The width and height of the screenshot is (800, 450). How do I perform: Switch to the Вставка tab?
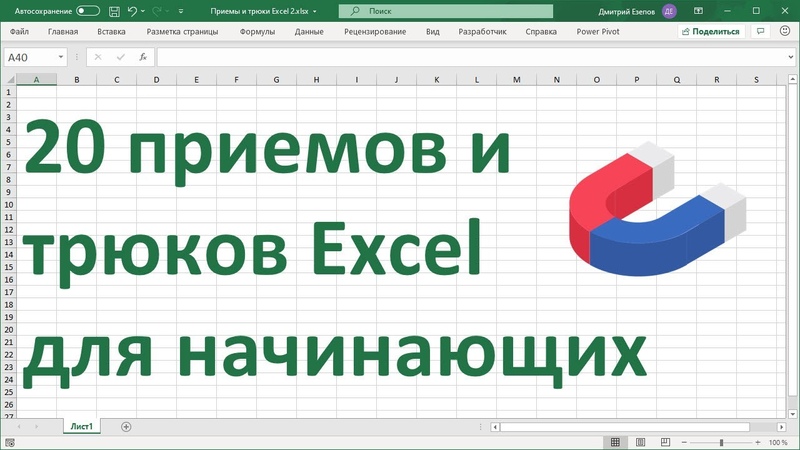pos(111,32)
